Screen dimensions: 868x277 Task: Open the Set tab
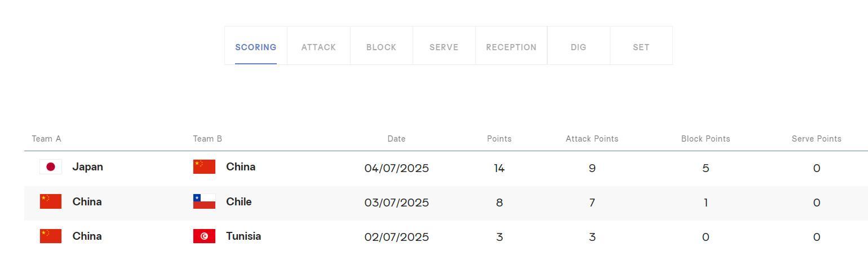[641, 47]
